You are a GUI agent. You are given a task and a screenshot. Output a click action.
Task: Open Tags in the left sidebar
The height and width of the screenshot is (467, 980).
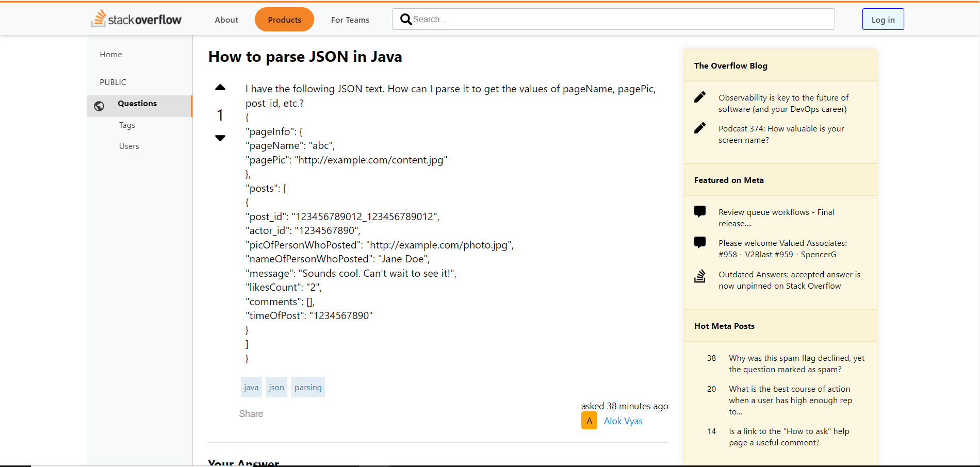pyautogui.click(x=127, y=125)
